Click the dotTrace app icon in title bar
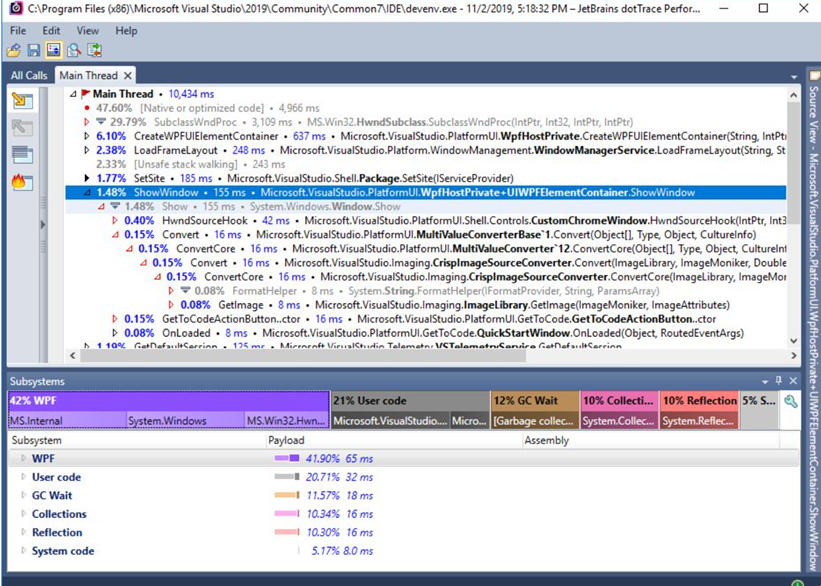This screenshot has height=586, width=821. click(16, 8)
